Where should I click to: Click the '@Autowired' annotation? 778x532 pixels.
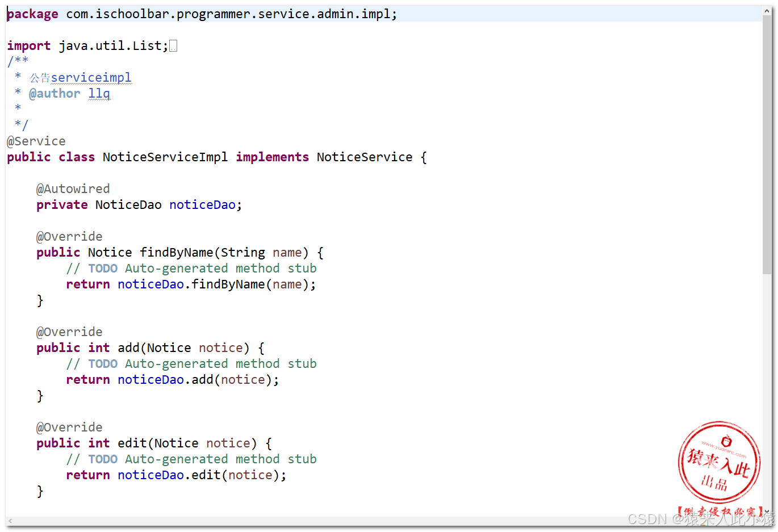73,189
